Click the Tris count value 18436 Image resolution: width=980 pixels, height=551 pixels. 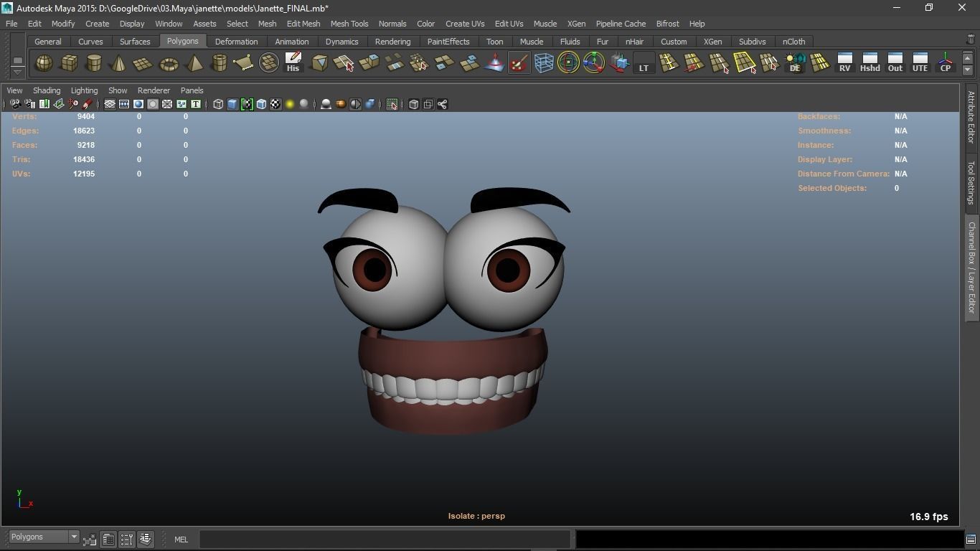click(84, 159)
